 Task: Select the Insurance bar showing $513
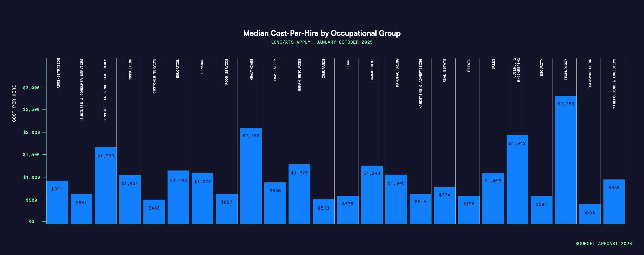tap(323, 211)
